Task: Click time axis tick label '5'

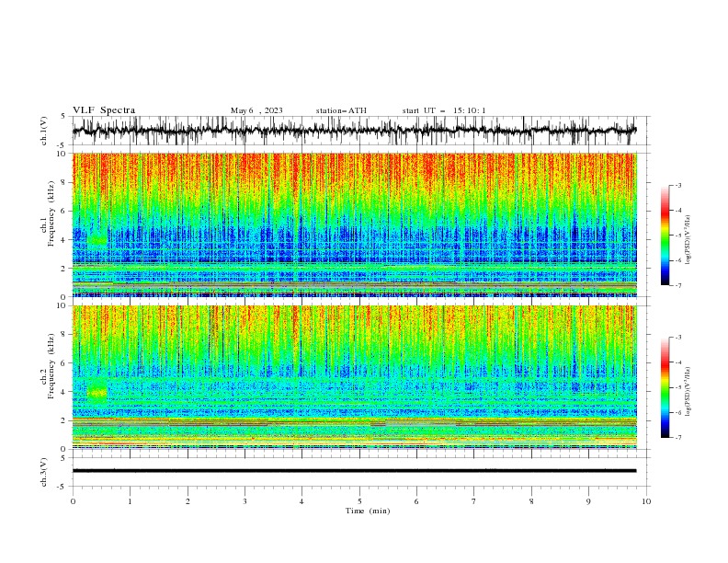Action: point(359,501)
